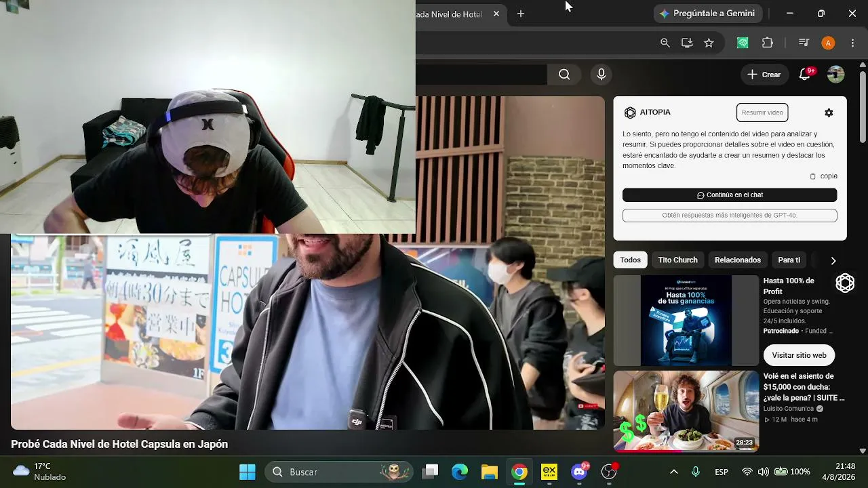This screenshot has width=868, height=488.
Task: Click the Pregúntale a Gemini button
Action: tap(708, 14)
